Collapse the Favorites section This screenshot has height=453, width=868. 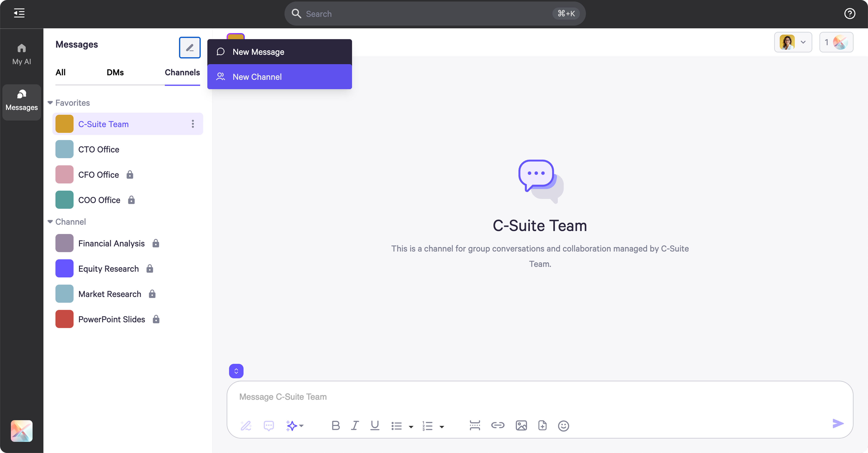50,103
